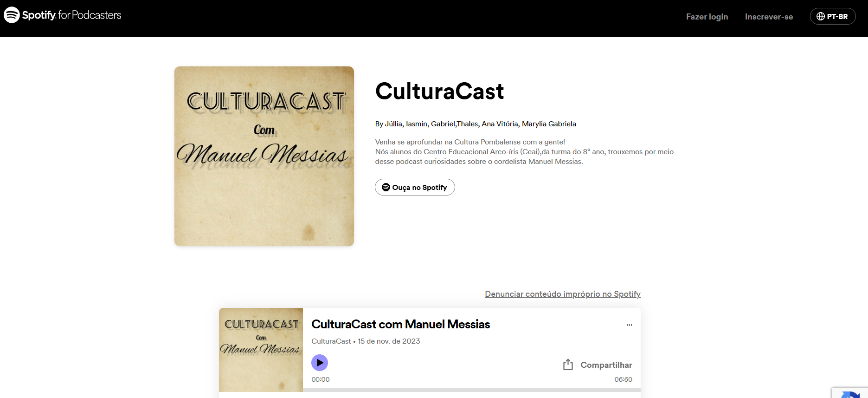Go to Inscrever-se sign-up link
This screenshot has width=868, height=398.
[x=768, y=17]
